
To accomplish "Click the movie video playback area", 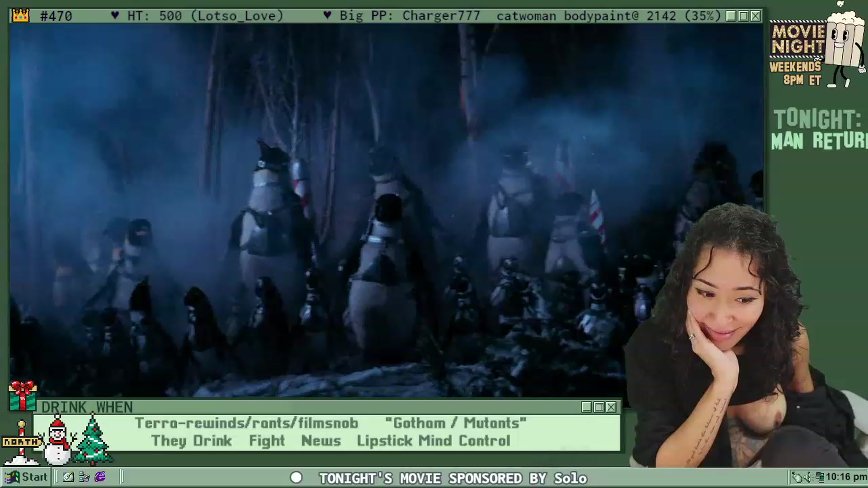I will (x=386, y=211).
